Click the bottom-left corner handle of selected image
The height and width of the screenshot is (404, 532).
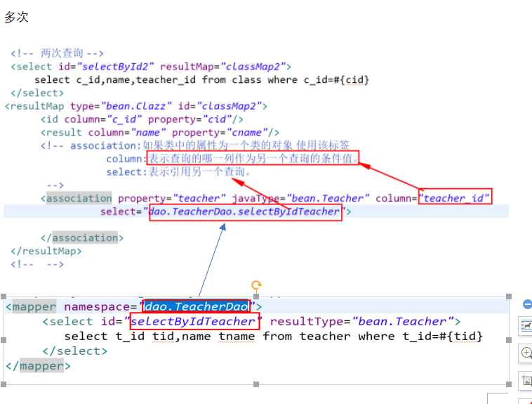pyautogui.click(x=4, y=384)
